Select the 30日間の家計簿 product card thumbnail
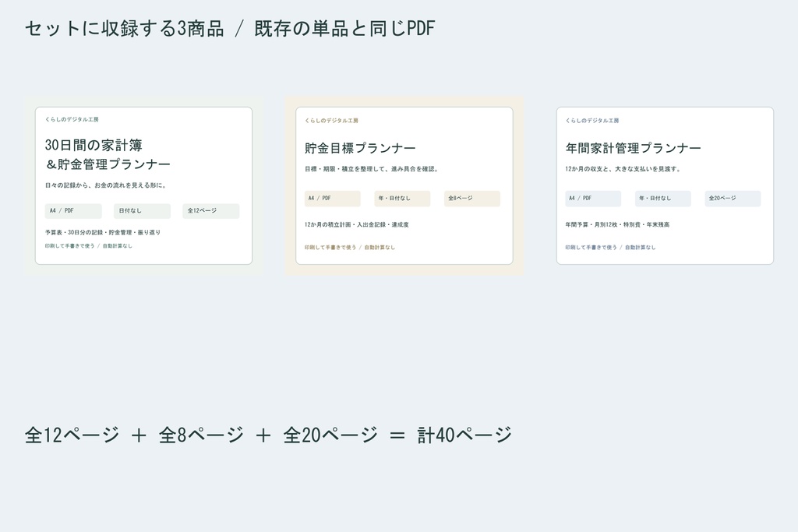This screenshot has width=798, height=532. coord(143,185)
